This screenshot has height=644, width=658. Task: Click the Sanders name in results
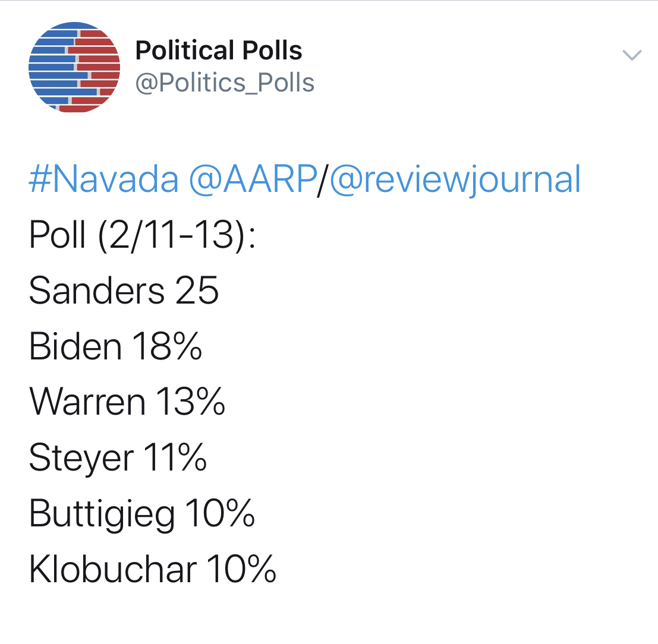click(97, 291)
